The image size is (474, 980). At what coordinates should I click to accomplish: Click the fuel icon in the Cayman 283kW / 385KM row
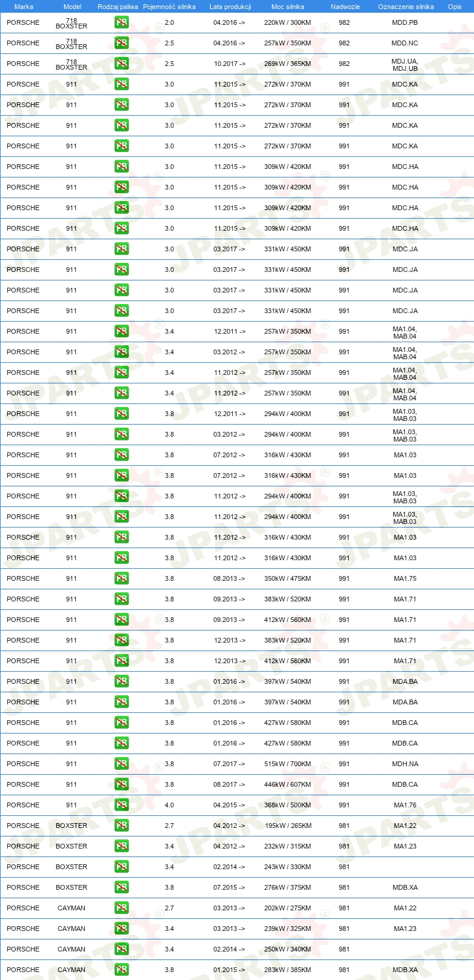tap(122, 970)
